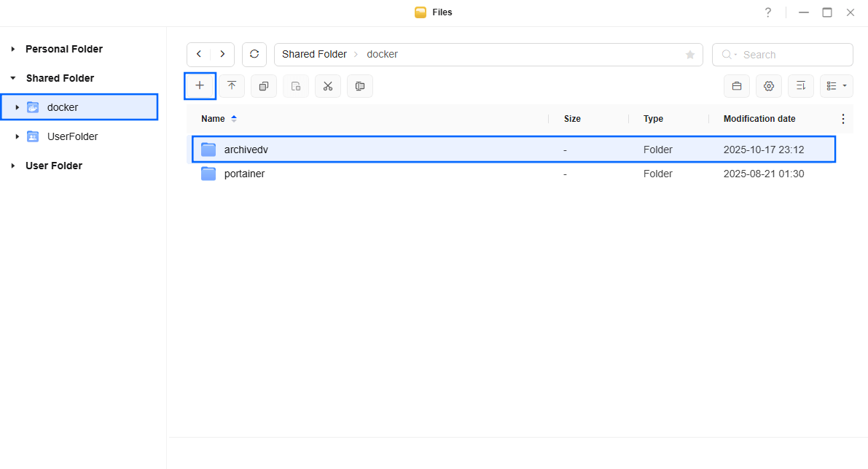Viewport: 868px width, 469px height.
Task: Navigate back with left arrow
Action: [199, 55]
